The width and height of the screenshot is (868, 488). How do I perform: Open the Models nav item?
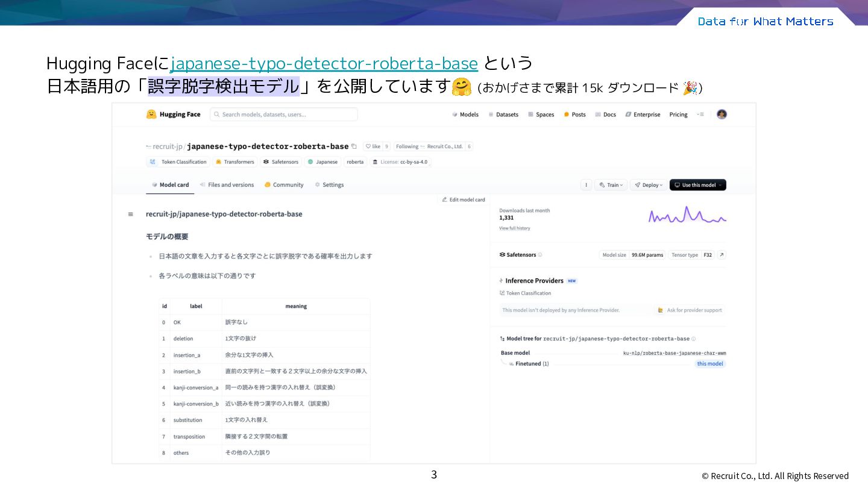(x=465, y=114)
